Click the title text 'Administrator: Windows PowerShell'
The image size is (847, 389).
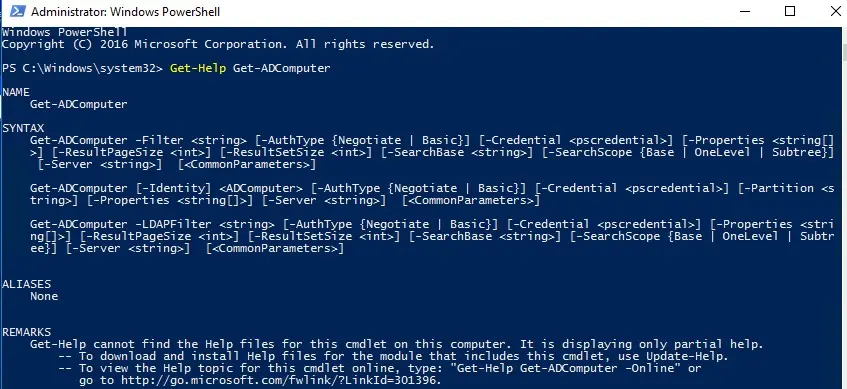click(x=126, y=11)
